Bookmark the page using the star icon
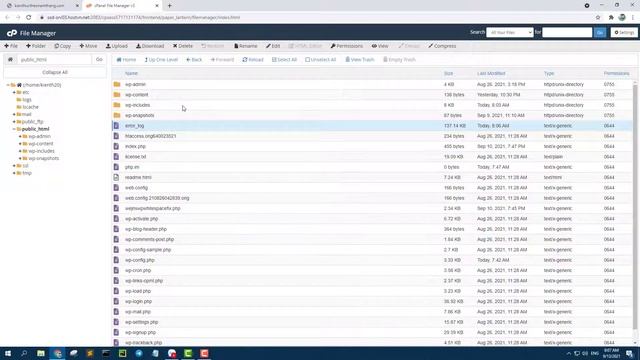This screenshot has height=360, width=640. 598,18
